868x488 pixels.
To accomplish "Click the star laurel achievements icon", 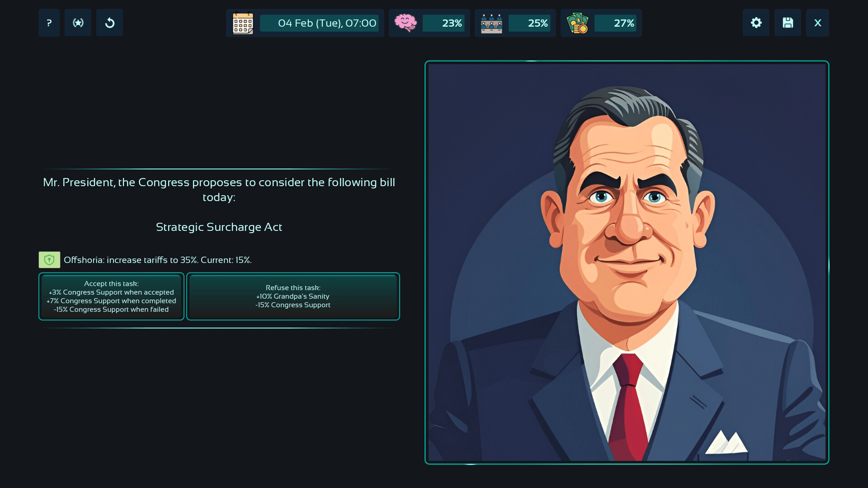I will tap(78, 23).
